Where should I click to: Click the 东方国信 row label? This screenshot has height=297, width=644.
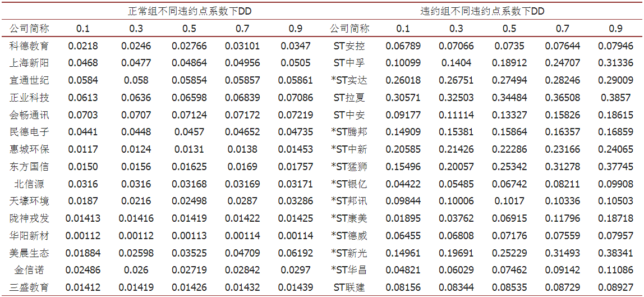point(29,167)
